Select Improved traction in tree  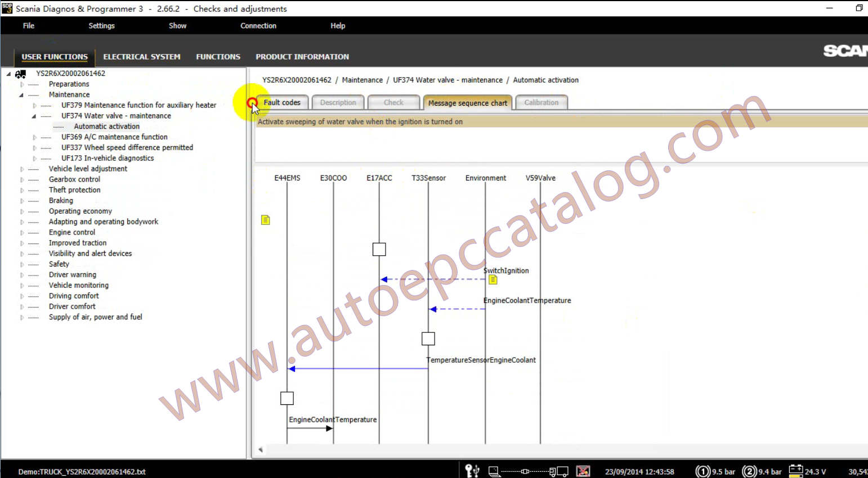pos(78,243)
